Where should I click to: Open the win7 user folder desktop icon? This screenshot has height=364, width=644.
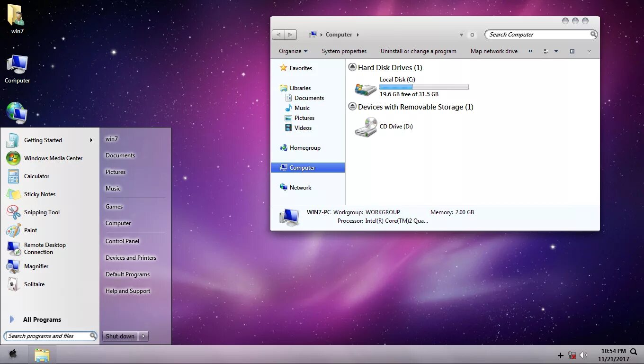17,19
